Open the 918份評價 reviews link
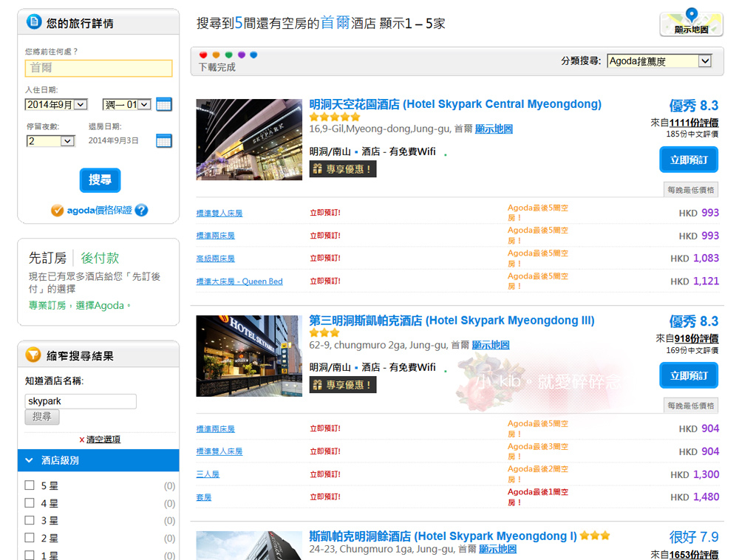This screenshot has width=739, height=560. (x=697, y=338)
